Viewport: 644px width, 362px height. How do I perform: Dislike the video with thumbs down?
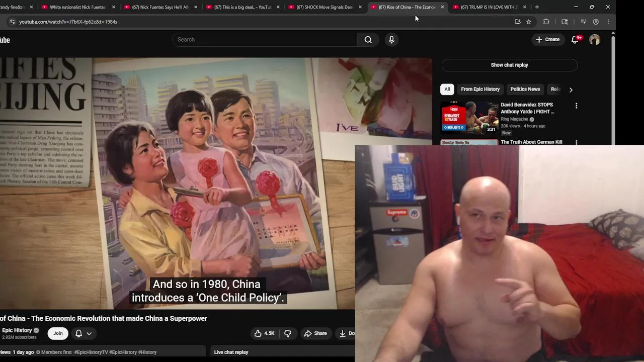click(x=288, y=333)
